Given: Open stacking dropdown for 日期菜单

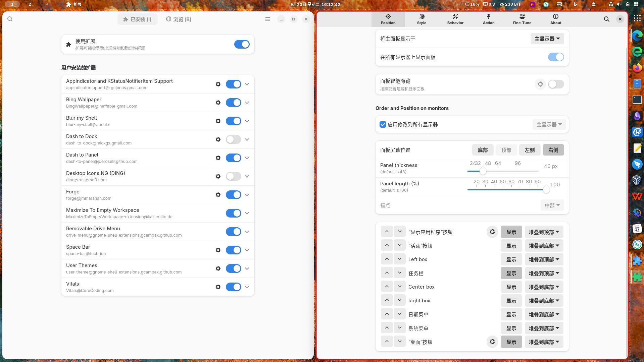Looking at the screenshot, I should (x=544, y=315).
